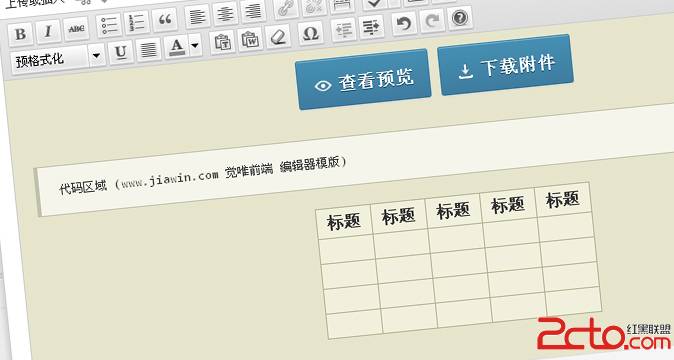Viewport: 674px width, 360px height.
Task: Click the 查看预览 preview button
Action: tap(363, 80)
